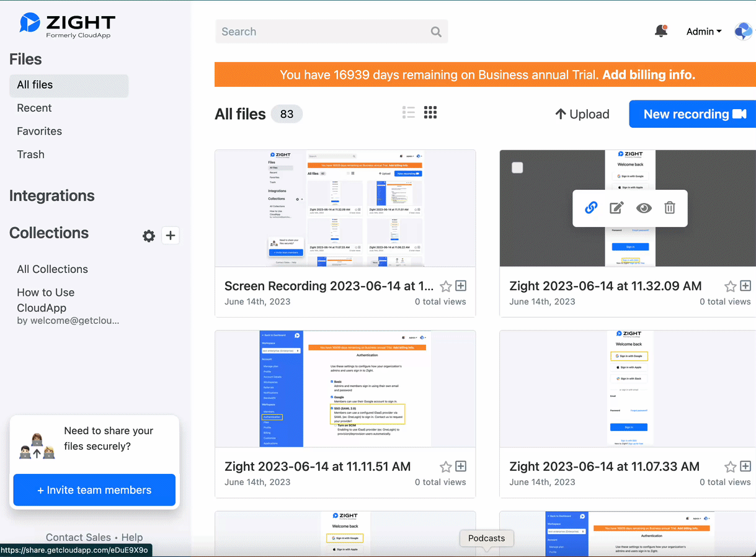Star the Zight 11.32.09 AM file
The height and width of the screenshot is (557, 756).
730,286
